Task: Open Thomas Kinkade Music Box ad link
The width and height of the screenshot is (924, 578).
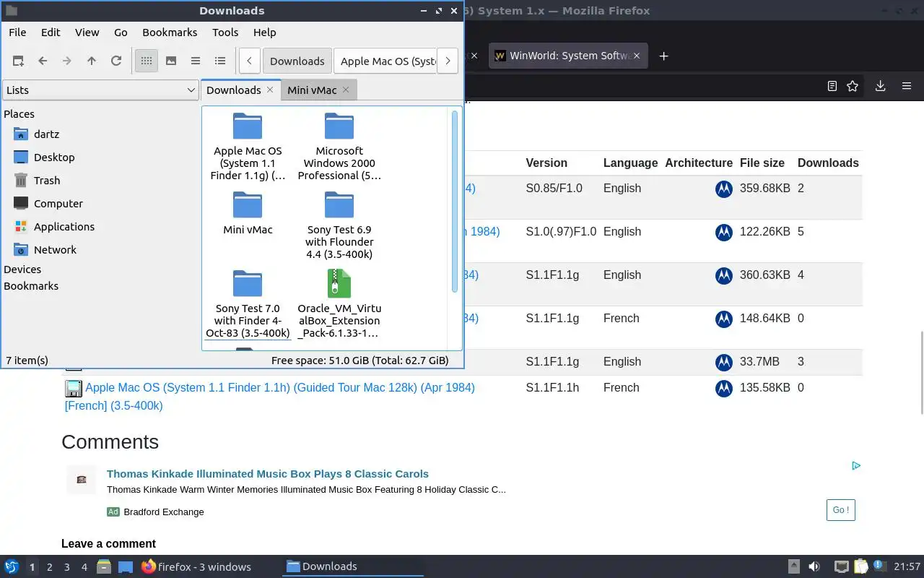Action: [x=268, y=474]
